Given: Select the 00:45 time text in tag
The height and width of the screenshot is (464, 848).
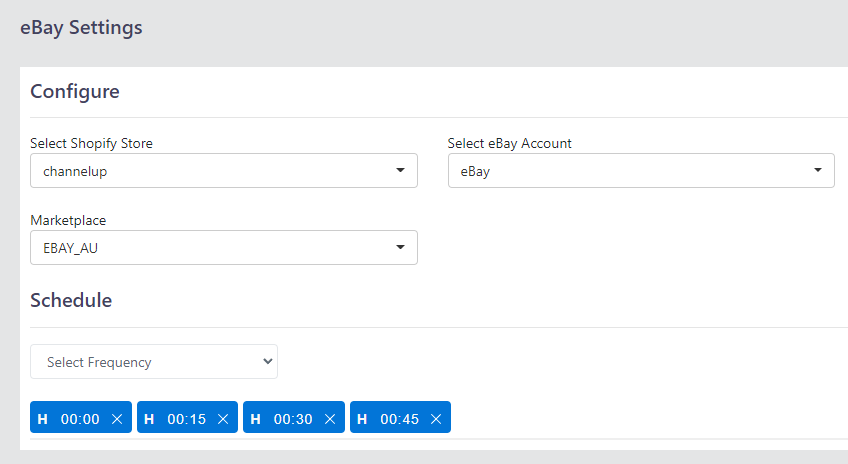Looking at the screenshot, I should coord(400,419).
